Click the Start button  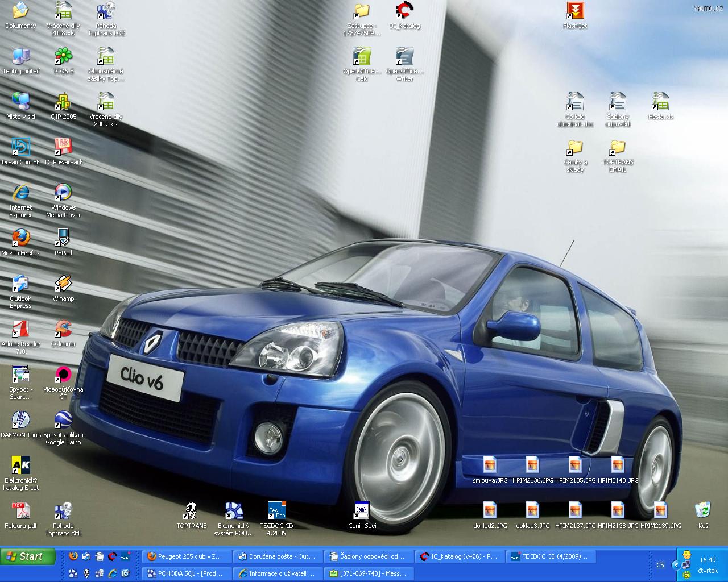click(28, 556)
